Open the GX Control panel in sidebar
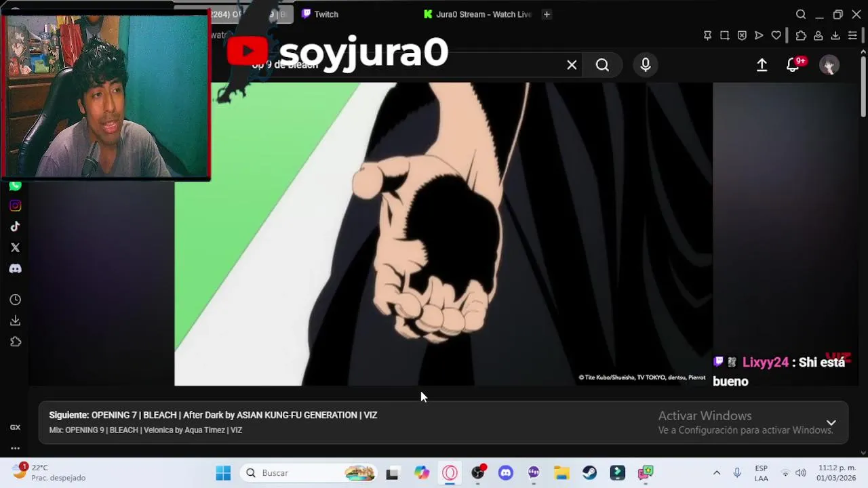The width and height of the screenshot is (868, 488). (15, 427)
